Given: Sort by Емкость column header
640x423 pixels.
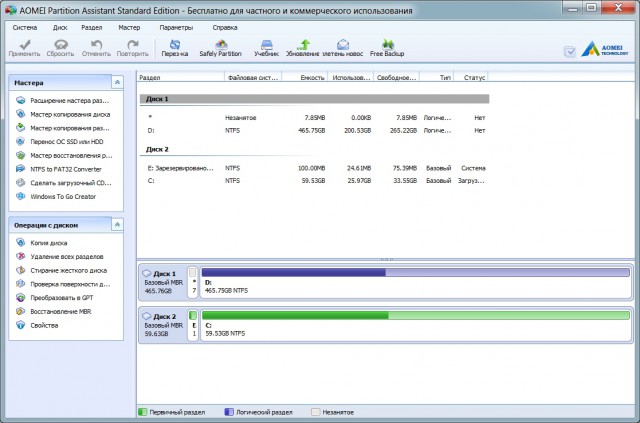Looking at the screenshot, I should [305, 77].
